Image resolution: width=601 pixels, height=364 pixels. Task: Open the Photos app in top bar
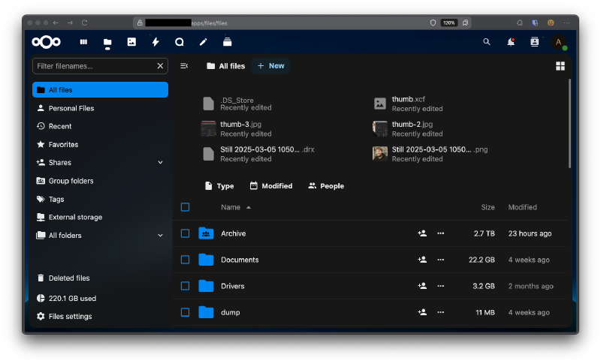point(131,42)
